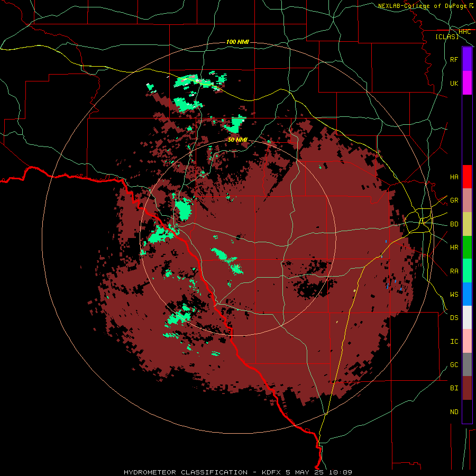Click the 'GC' legend label
Image resolution: width=476 pixels, height=476 pixels.
tap(454, 364)
